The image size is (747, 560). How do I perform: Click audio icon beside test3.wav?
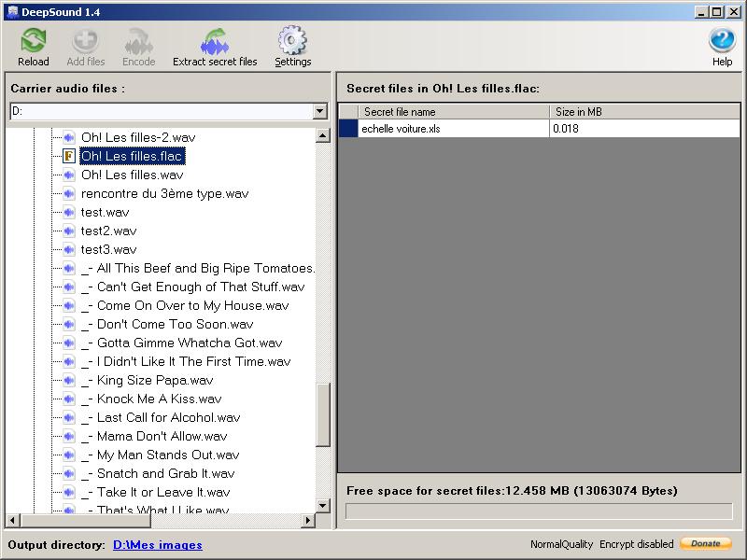[x=69, y=249]
